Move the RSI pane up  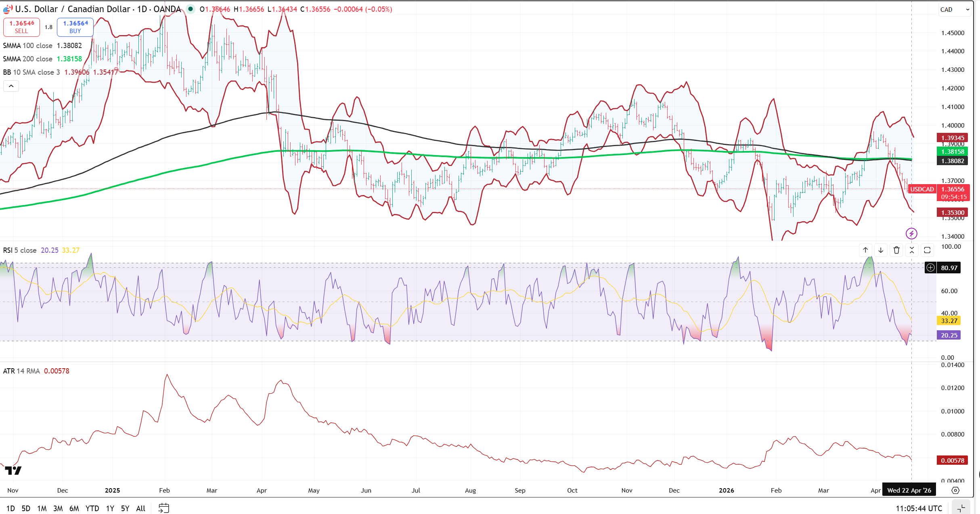point(865,250)
